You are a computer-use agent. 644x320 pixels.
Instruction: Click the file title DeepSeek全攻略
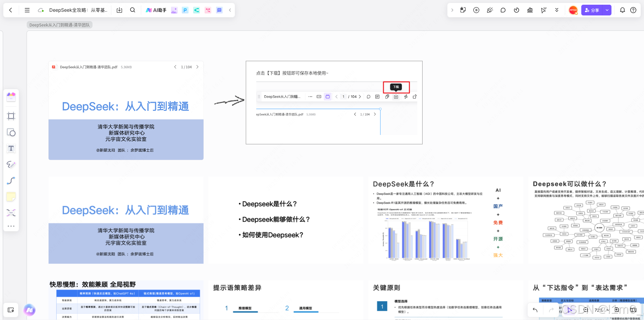(x=78, y=10)
